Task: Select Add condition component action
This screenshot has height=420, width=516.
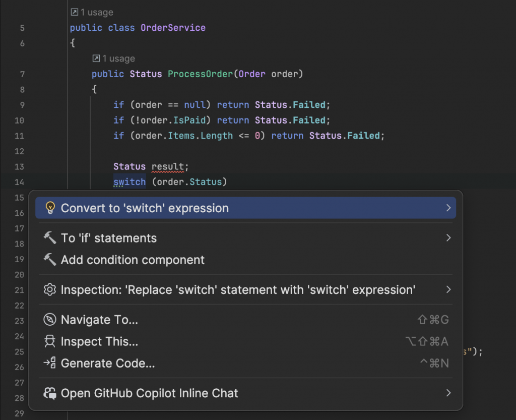Action: [133, 260]
